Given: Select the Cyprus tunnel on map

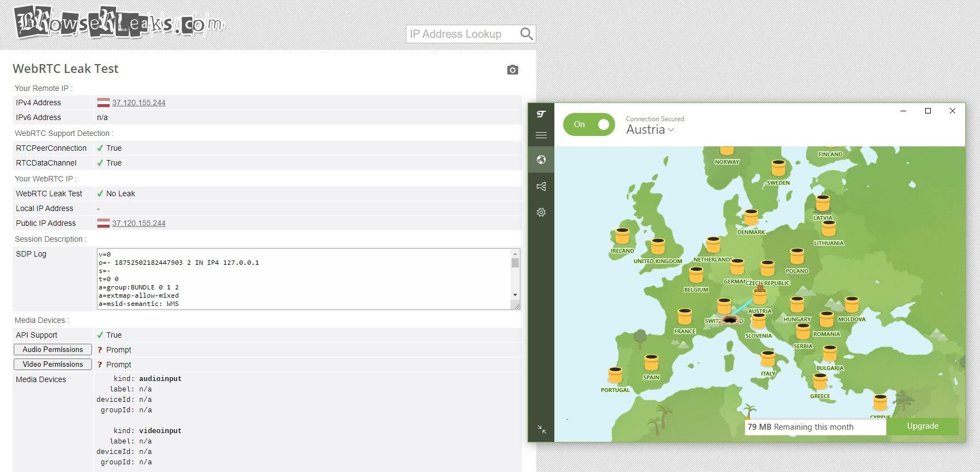Looking at the screenshot, I should [880, 403].
